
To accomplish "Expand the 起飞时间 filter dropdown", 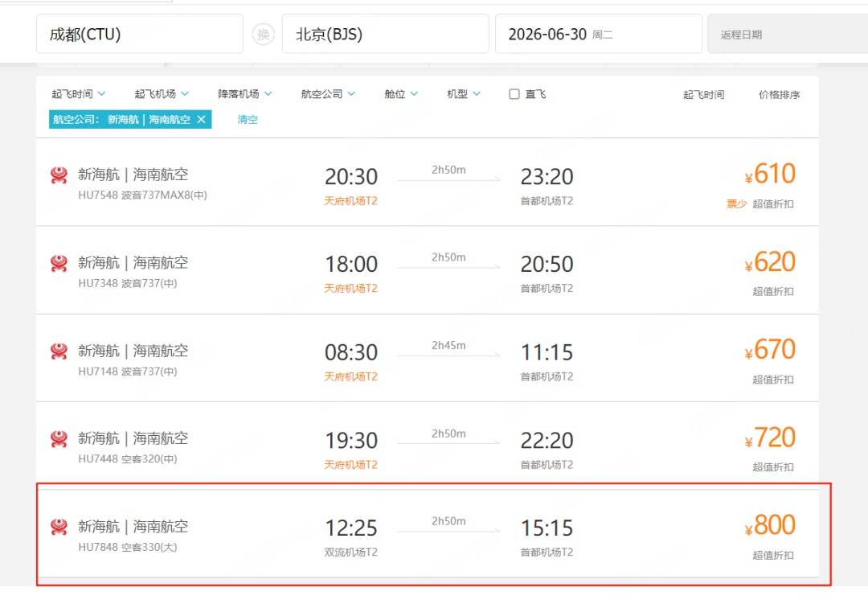I will click(78, 94).
